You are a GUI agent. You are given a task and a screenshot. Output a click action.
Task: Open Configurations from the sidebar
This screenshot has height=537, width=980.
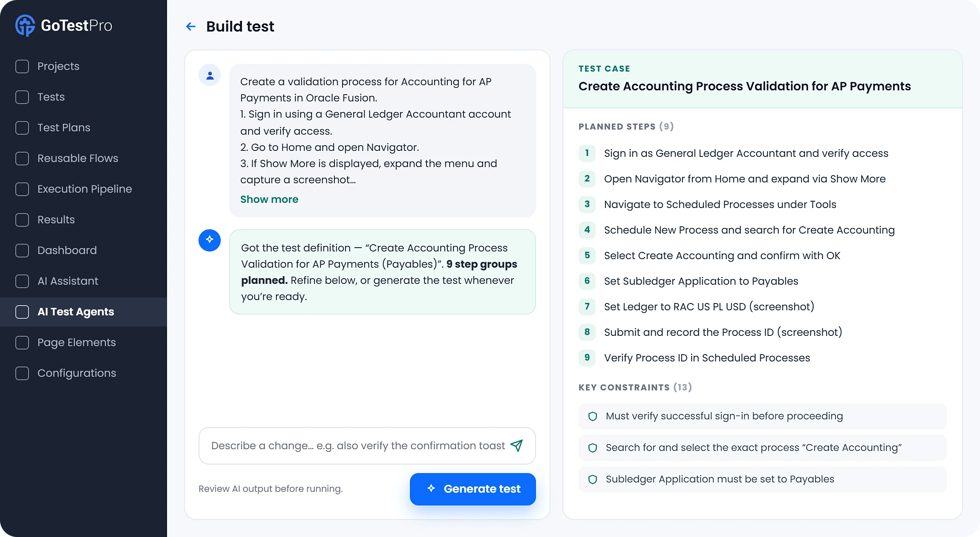[x=84, y=373]
